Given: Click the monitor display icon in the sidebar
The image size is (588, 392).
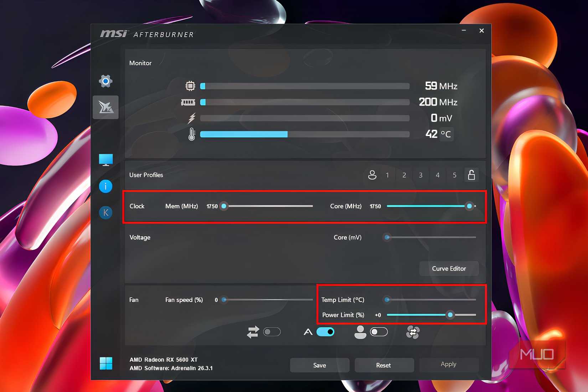Looking at the screenshot, I should pos(105,160).
